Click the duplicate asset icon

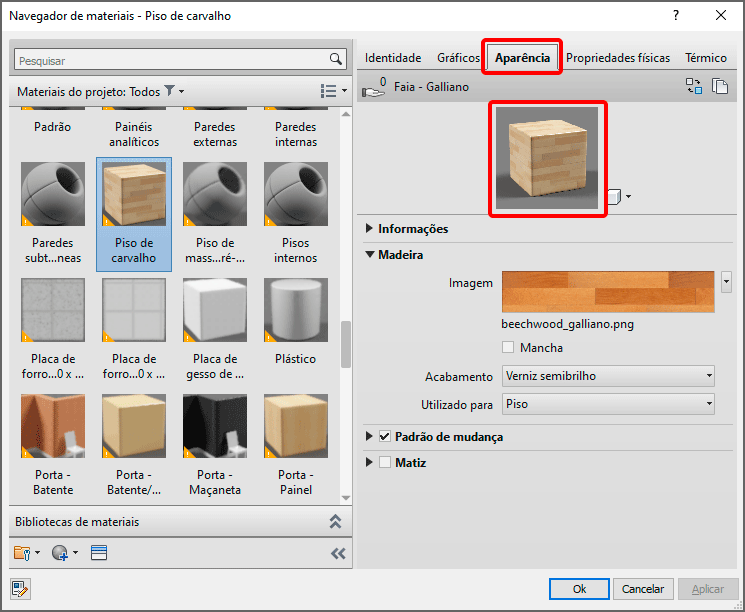click(x=720, y=86)
